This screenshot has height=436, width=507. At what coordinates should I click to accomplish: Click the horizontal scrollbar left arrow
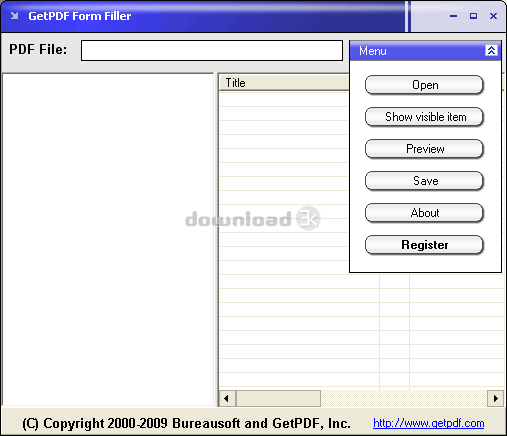point(227,398)
